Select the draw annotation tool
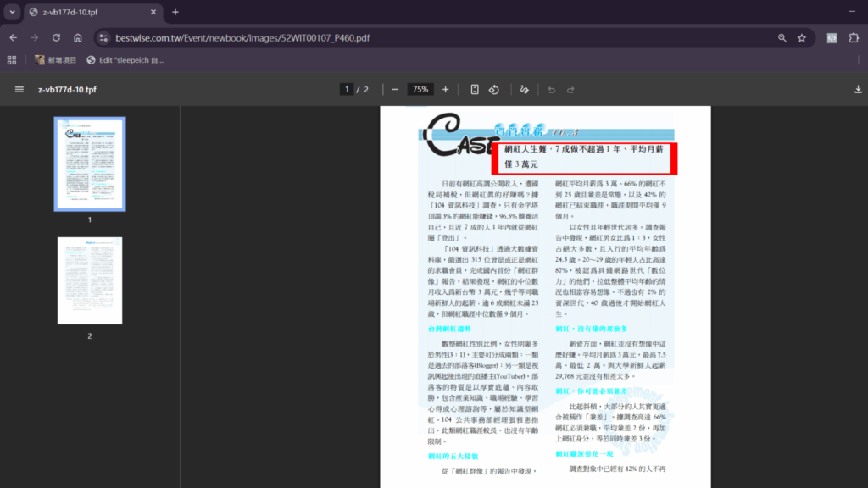868x488 pixels. (524, 90)
